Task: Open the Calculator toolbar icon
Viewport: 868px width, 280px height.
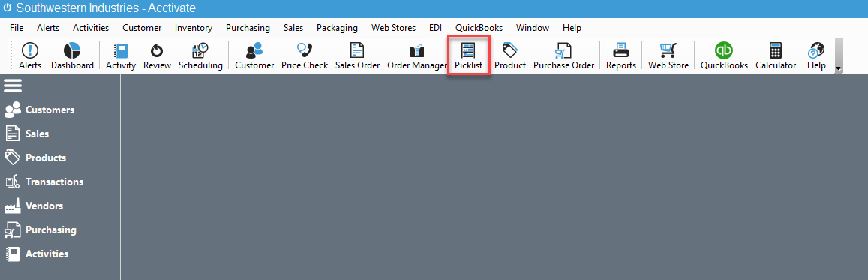Action: tap(776, 56)
